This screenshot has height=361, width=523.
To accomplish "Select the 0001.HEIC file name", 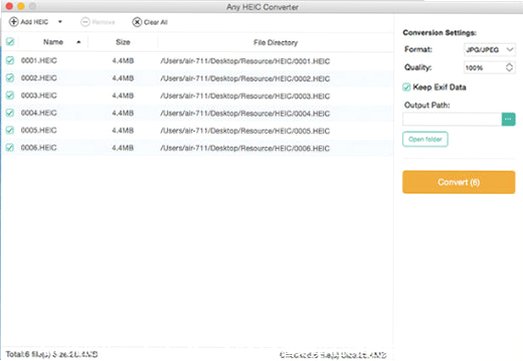I will 39,61.
